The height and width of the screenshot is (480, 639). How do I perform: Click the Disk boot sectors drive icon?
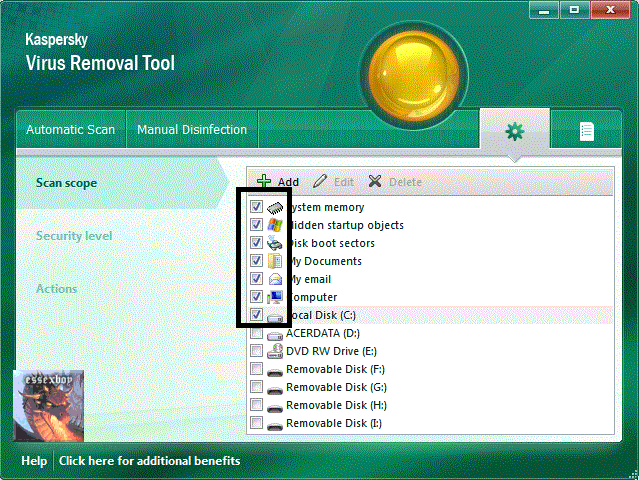(x=275, y=243)
